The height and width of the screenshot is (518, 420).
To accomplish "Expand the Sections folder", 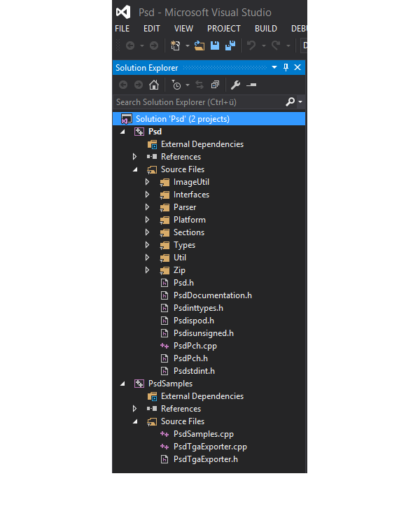I will (147, 232).
